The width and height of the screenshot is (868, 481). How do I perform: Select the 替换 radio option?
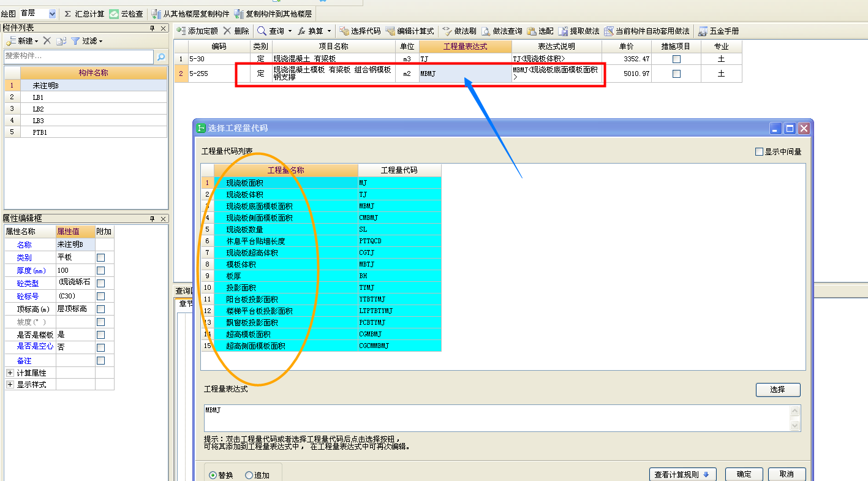(x=213, y=475)
